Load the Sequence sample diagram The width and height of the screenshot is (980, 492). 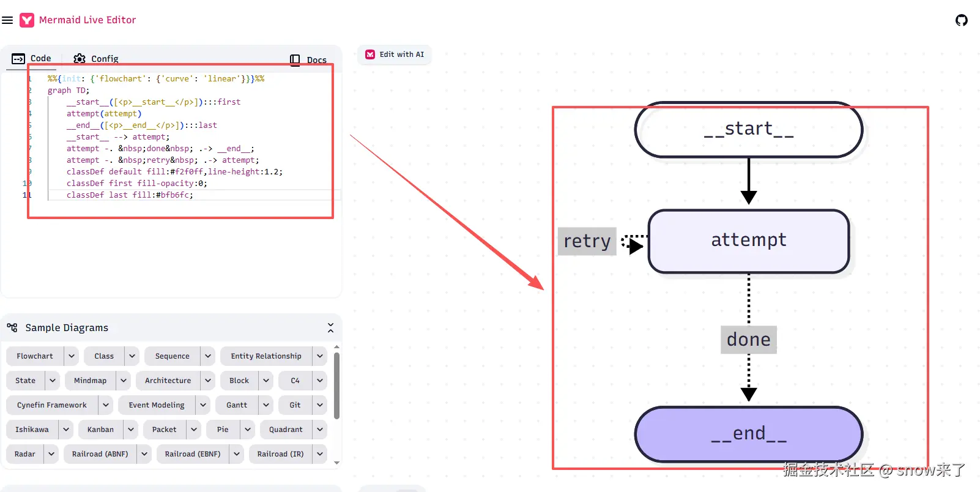[x=173, y=356]
